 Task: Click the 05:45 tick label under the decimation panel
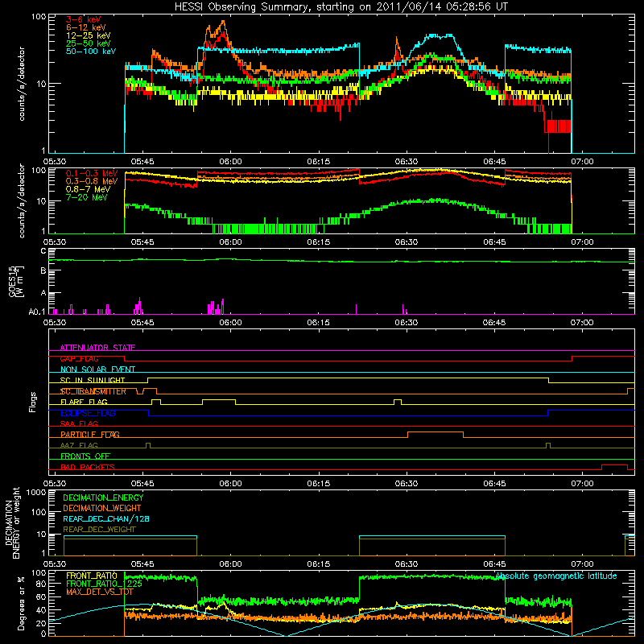click(142, 564)
